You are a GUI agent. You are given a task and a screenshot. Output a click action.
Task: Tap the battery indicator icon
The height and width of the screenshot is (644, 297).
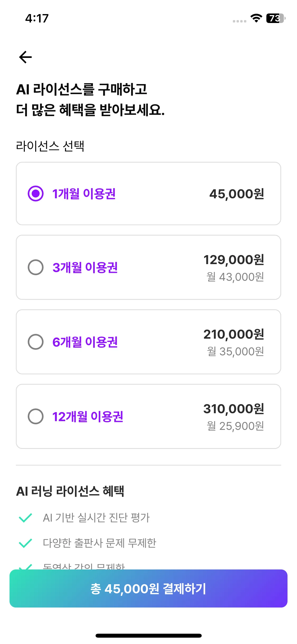pos(276,18)
